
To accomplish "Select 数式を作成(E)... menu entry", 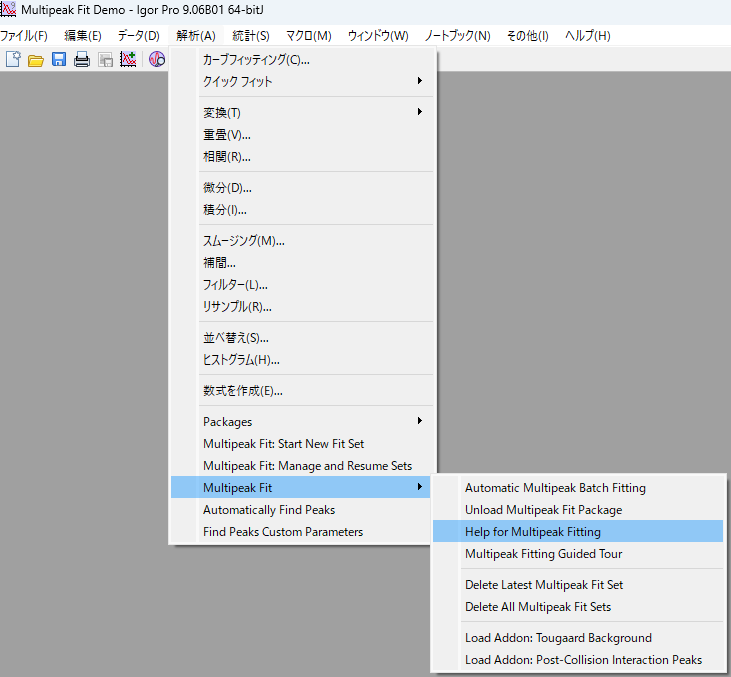I will pyautogui.click(x=302, y=390).
